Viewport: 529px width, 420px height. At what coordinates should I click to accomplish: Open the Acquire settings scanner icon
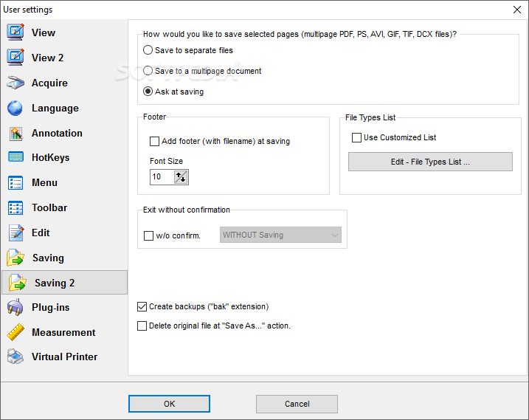click(15, 83)
